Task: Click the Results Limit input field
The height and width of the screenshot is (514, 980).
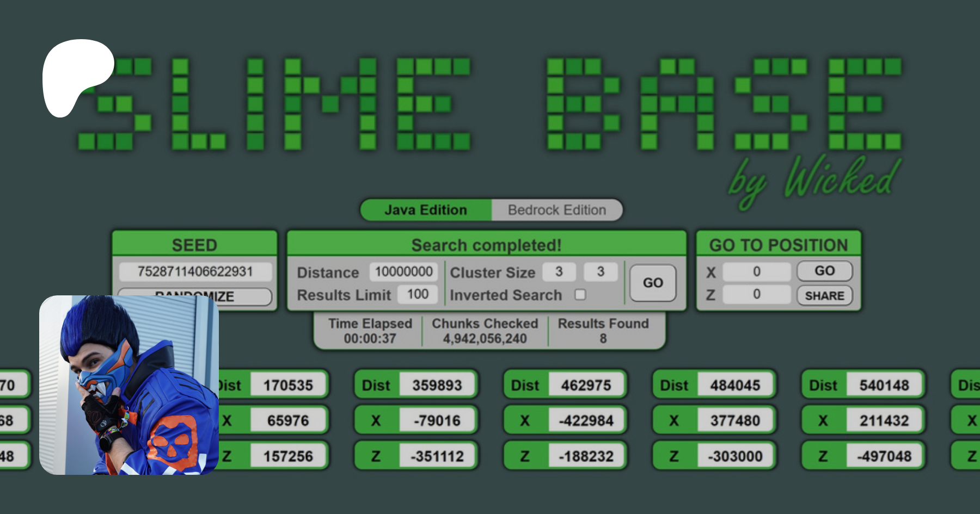Action: 417,294
